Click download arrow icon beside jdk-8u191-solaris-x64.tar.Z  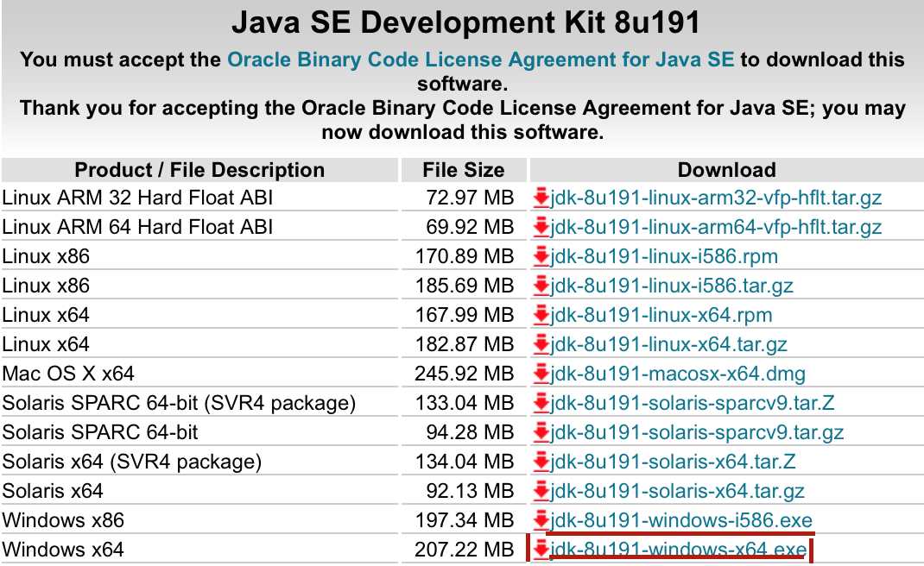[x=541, y=462]
